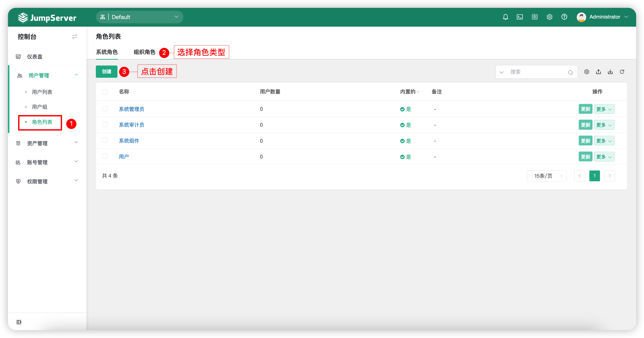Open the Default organization dropdown
Viewport: 644px width, 338px height.
coord(139,17)
